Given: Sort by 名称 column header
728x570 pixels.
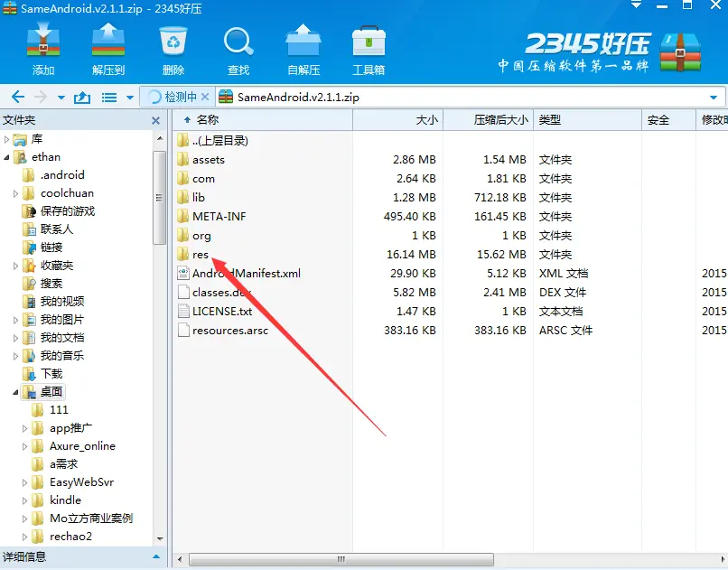Looking at the screenshot, I should point(262,120).
